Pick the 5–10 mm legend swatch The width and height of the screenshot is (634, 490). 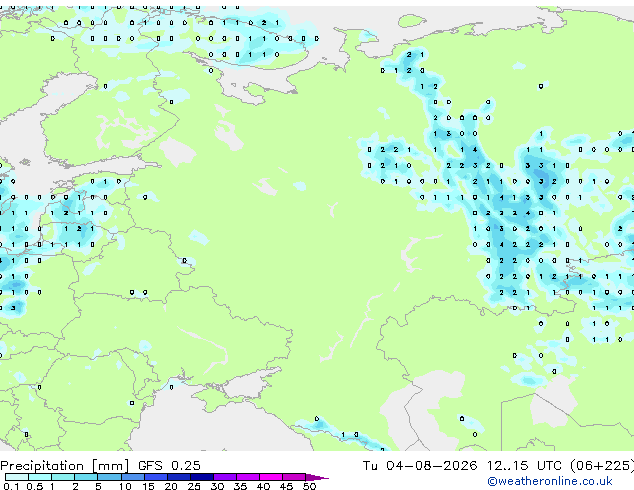[109, 477]
